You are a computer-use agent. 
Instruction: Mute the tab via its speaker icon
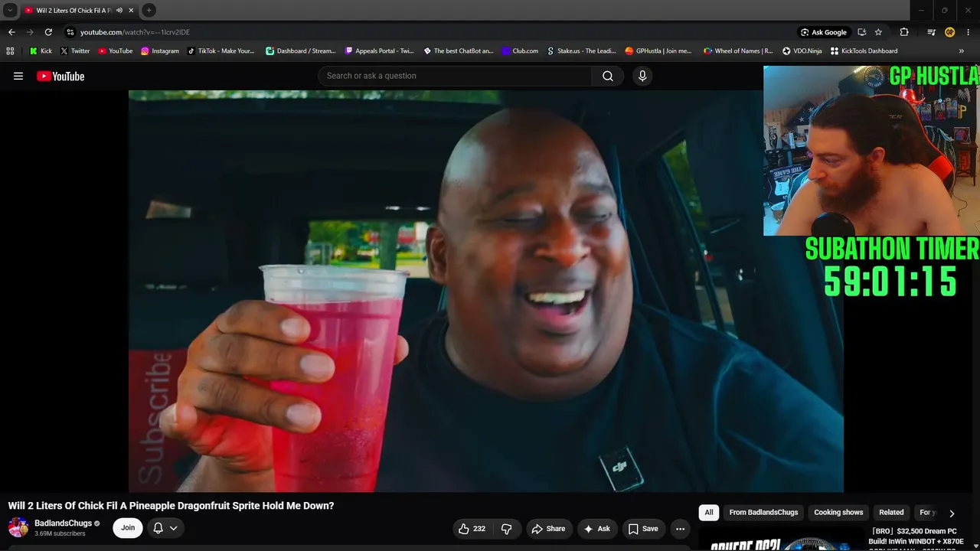pyautogui.click(x=119, y=11)
